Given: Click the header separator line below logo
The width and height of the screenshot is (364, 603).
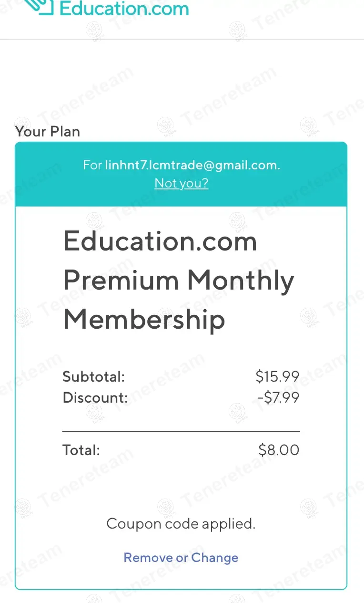Looking at the screenshot, I should coord(181,39).
